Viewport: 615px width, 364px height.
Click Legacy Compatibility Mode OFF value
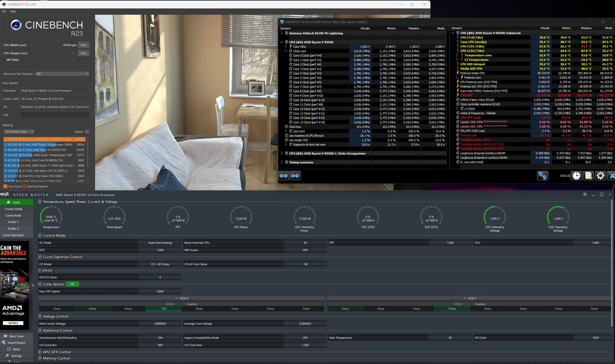coord(305,338)
